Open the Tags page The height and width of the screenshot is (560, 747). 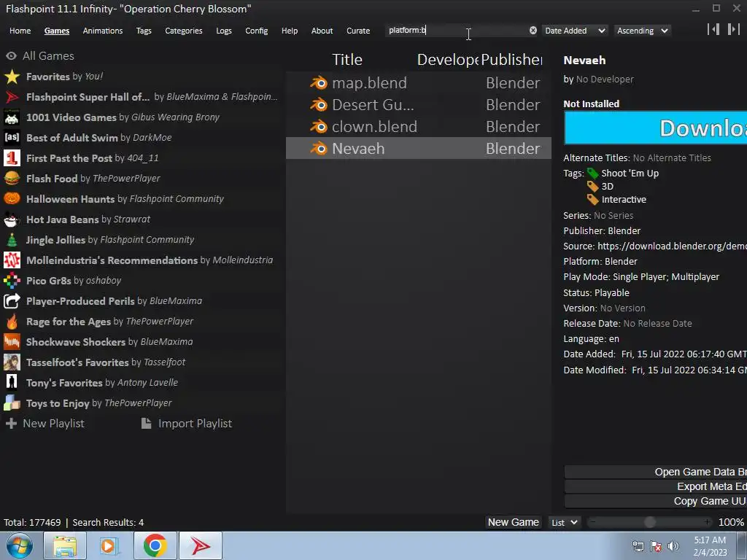[144, 31]
